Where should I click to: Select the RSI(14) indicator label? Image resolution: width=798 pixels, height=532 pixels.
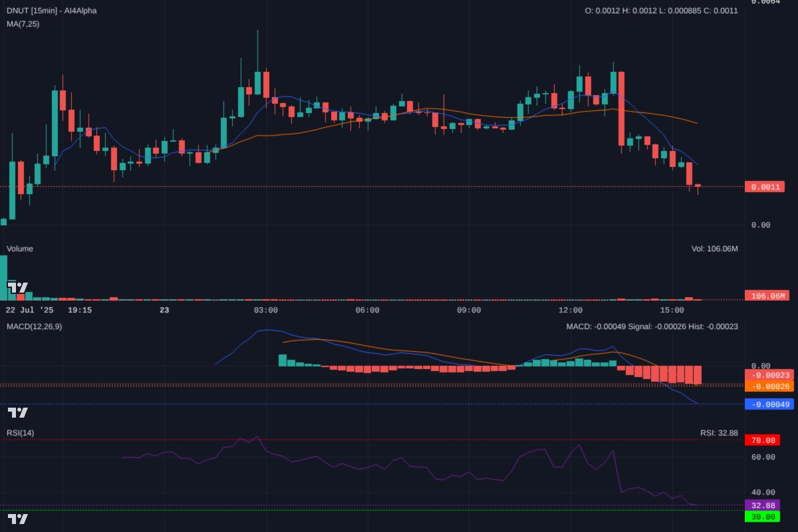(x=21, y=433)
